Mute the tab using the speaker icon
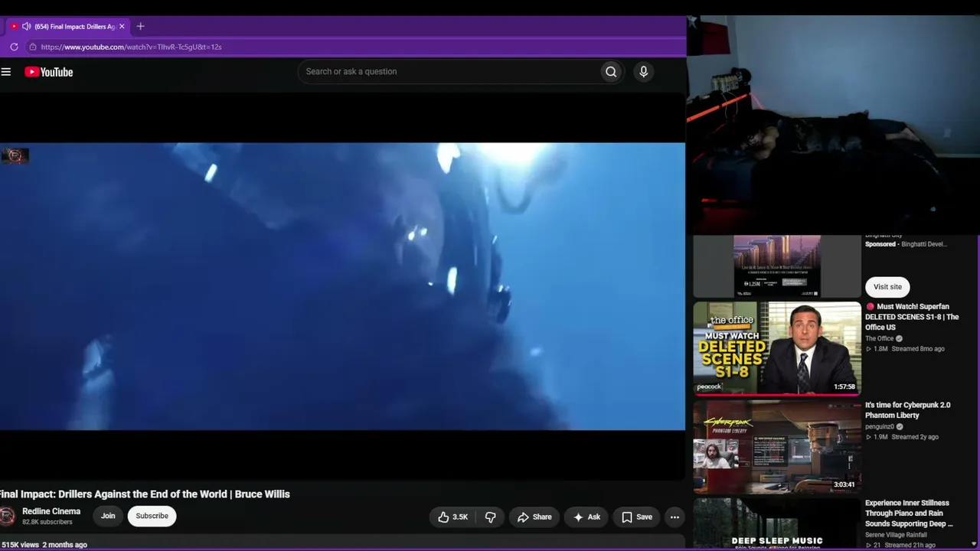 tap(26, 27)
